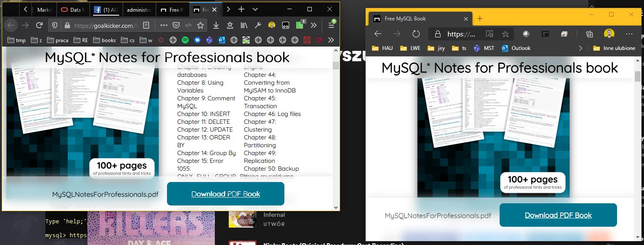Open MST Teams favorite in Edge
This screenshot has width=644, height=245.
pos(484,48)
